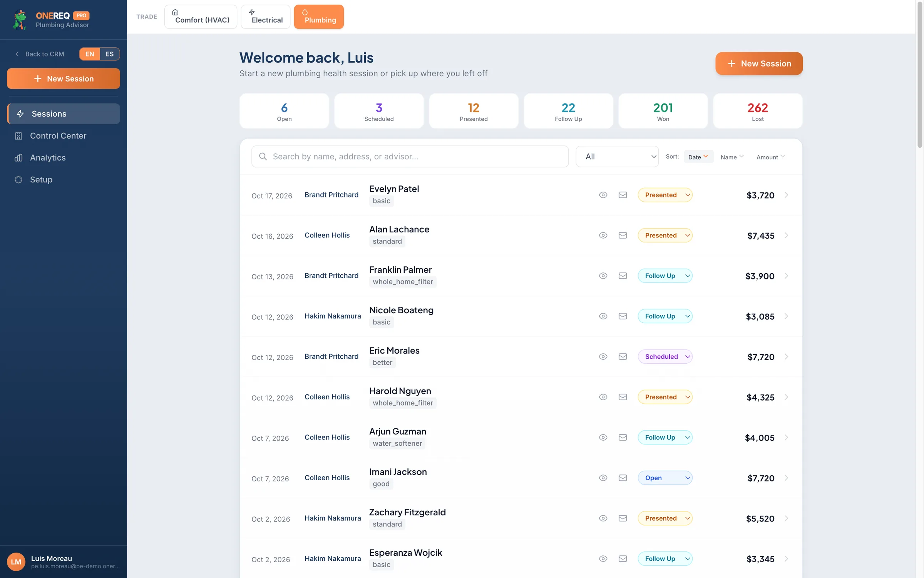Image resolution: width=924 pixels, height=578 pixels.
Task: Open Analytics in sidebar
Action: pyautogui.click(x=64, y=157)
